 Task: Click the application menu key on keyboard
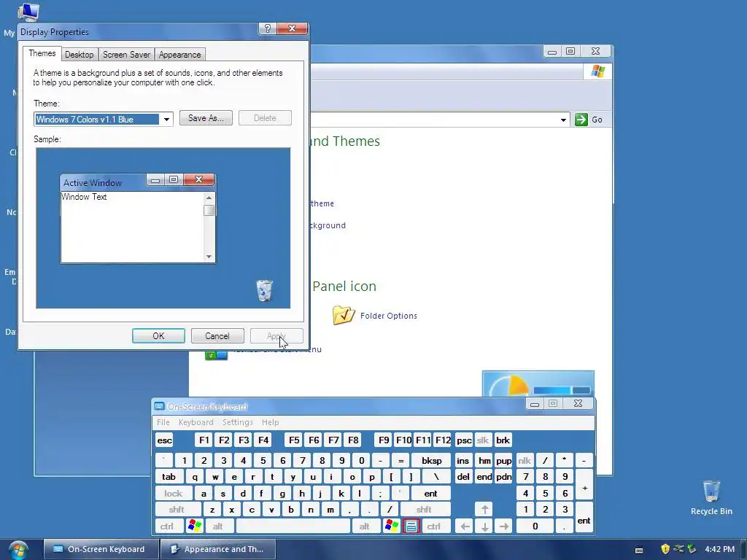411,526
